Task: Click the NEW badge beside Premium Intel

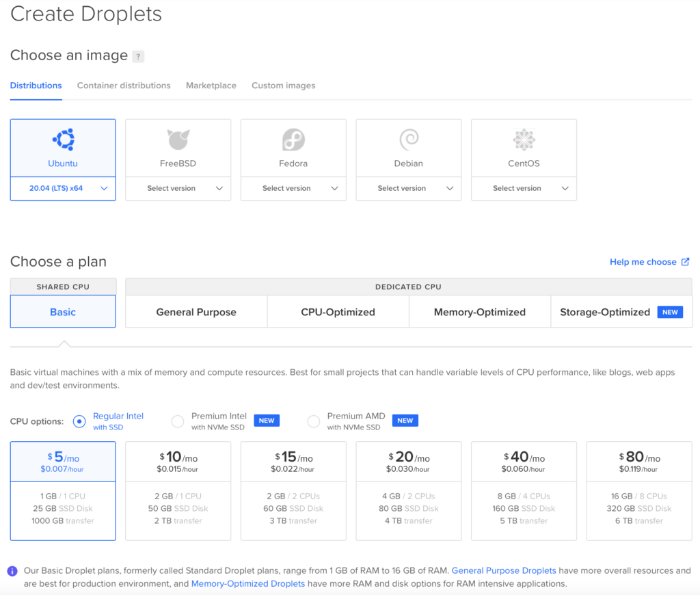Action: pos(267,421)
